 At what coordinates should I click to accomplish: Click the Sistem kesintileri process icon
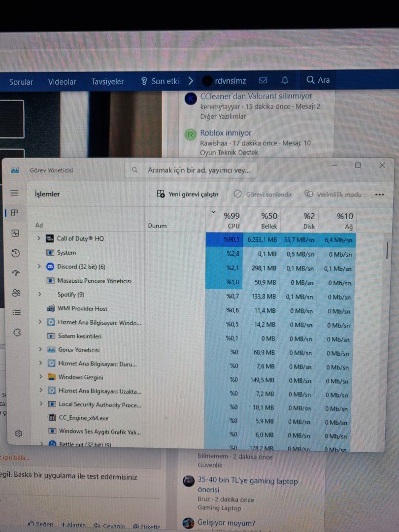(x=51, y=336)
